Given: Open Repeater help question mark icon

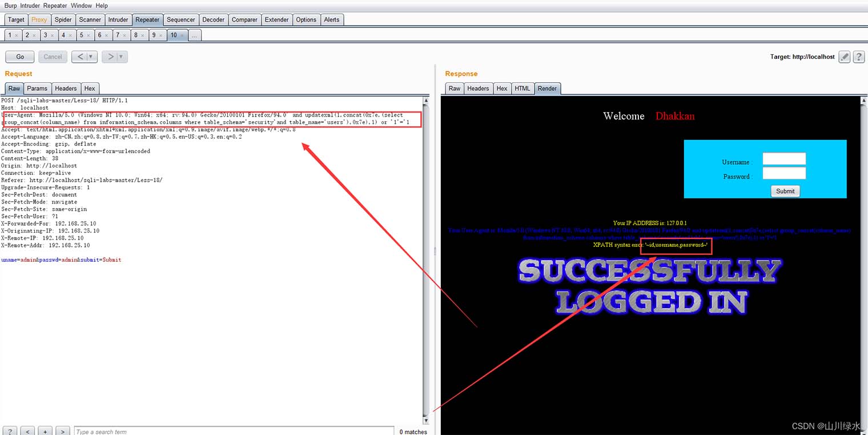Looking at the screenshot, I should 858,57.
